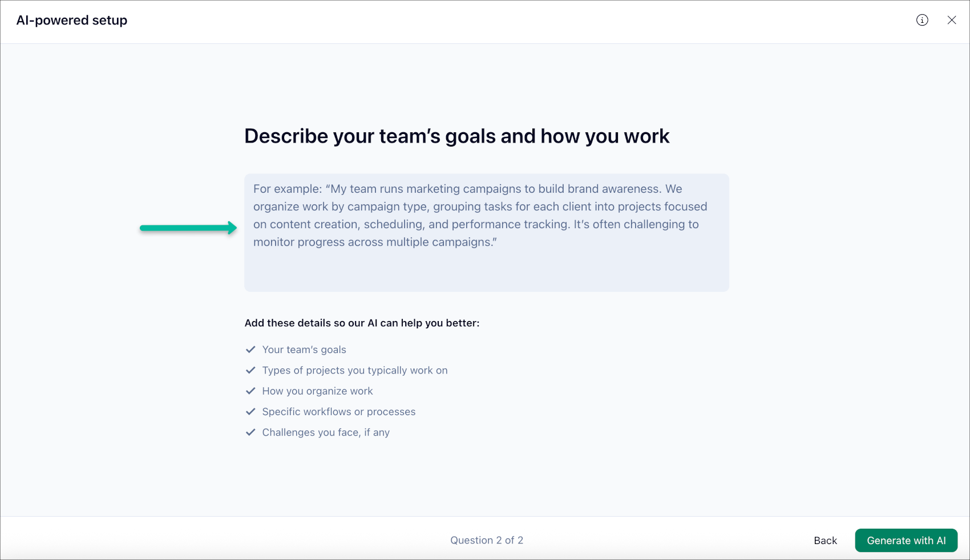970x560 pixels.
Task: Close the AI-powered setup dialog
Action: (x=952, y=21)
